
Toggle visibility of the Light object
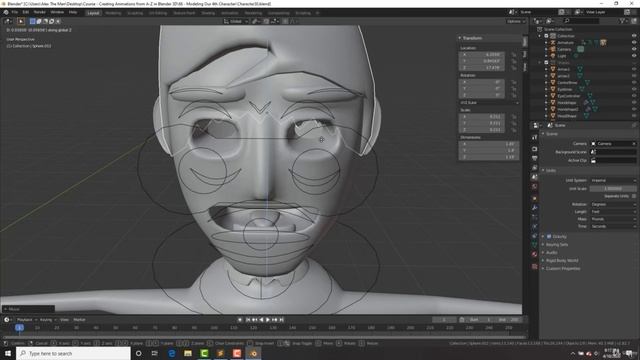[634, 56]
